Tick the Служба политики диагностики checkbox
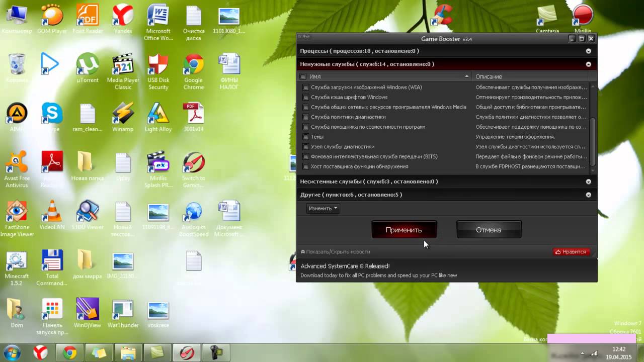Image resolution: width=644 pixels, height=362 pixels. point(305,117)
